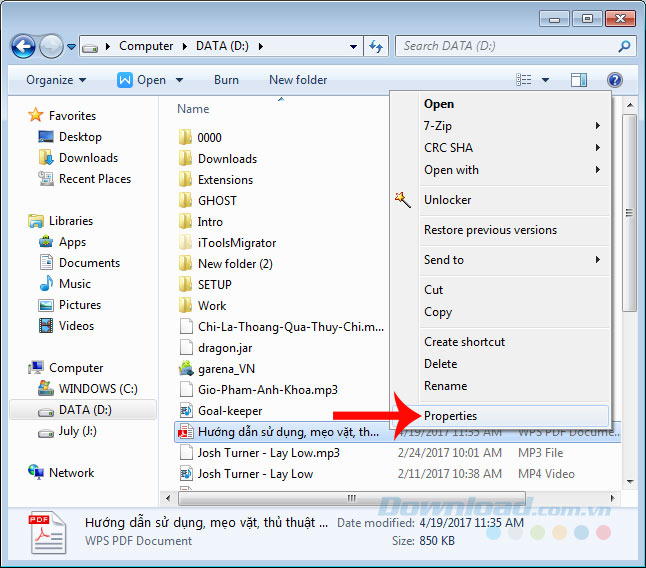646x568 pixels.
Task: Select Josh Turner - Lay Low.mp3
Action: [x=269, y=453]
